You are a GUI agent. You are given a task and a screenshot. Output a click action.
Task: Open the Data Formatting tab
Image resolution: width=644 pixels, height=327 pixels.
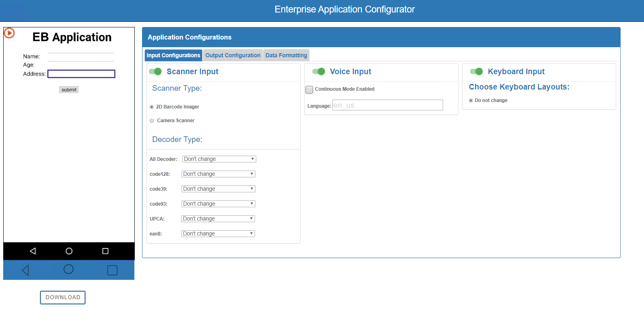coord(286,55)
